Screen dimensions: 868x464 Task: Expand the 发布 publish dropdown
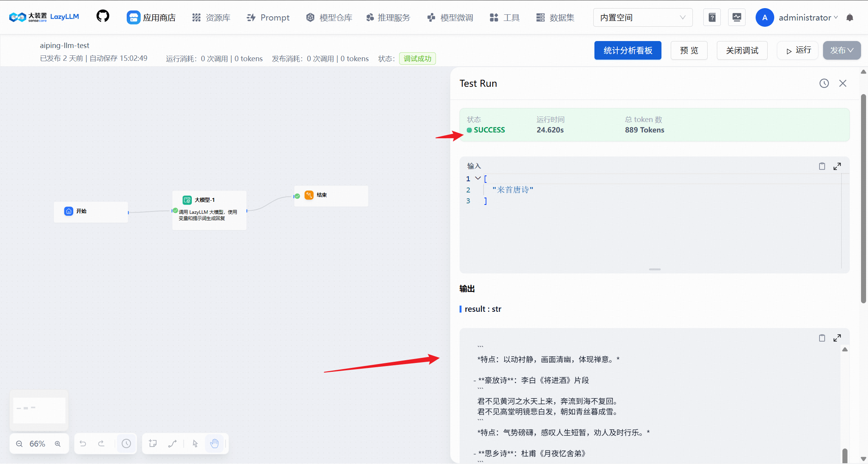[x=842, y=50]
